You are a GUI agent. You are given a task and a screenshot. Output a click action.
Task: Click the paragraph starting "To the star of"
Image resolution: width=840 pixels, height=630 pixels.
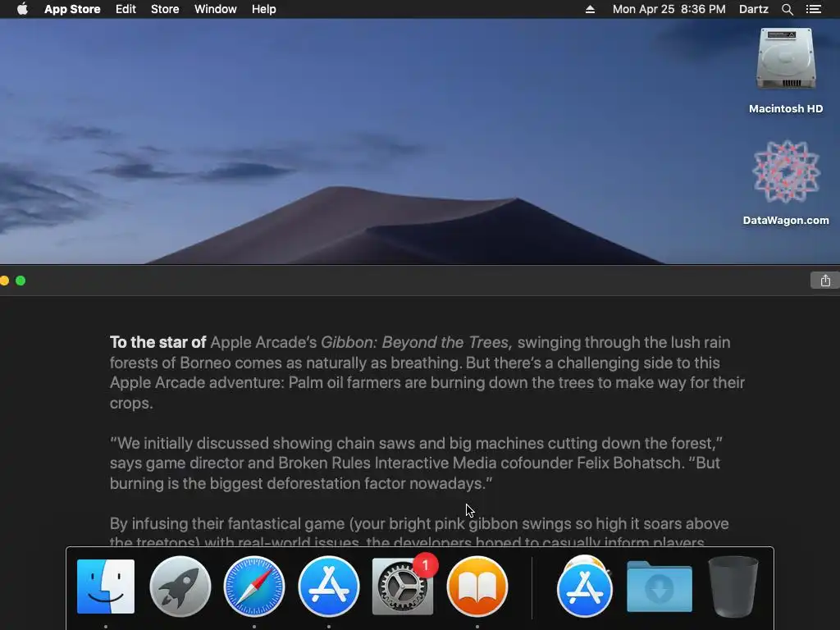point(427,372)
